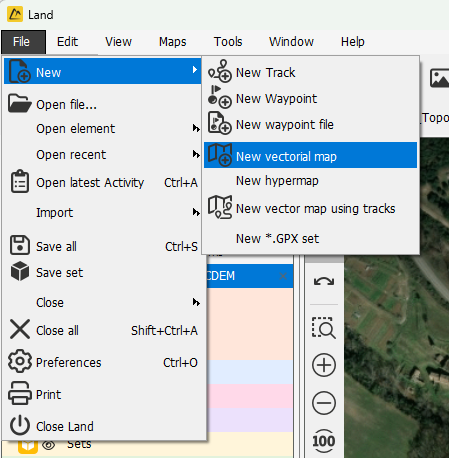Click the image icon in top toolbar
The width and height of the screenshot is (449, 458).
point(439,78)
